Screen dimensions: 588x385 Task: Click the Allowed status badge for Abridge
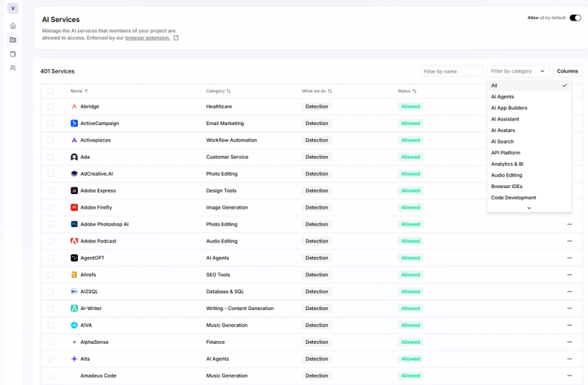411,107
